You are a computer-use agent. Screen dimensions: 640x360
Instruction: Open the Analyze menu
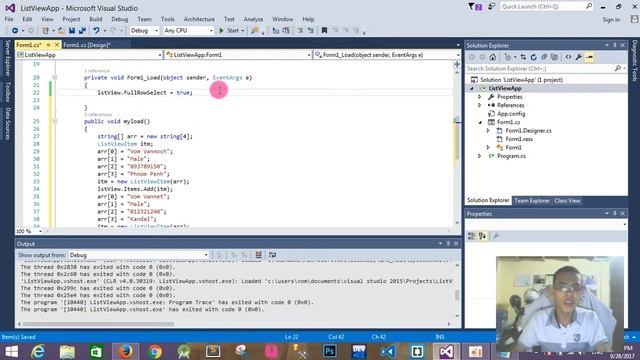click(253, 19)
